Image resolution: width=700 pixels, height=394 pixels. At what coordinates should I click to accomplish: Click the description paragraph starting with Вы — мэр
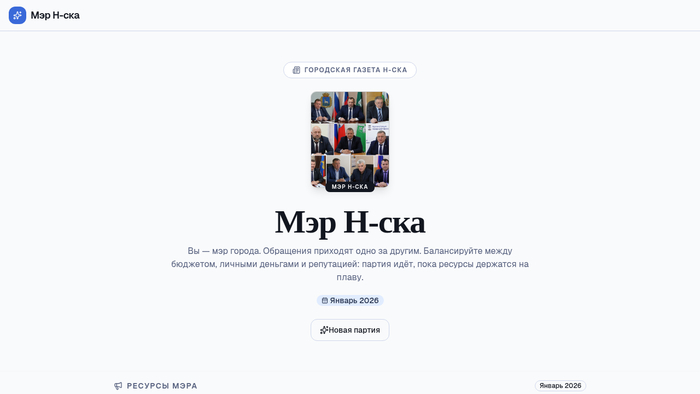coord(350,264)
